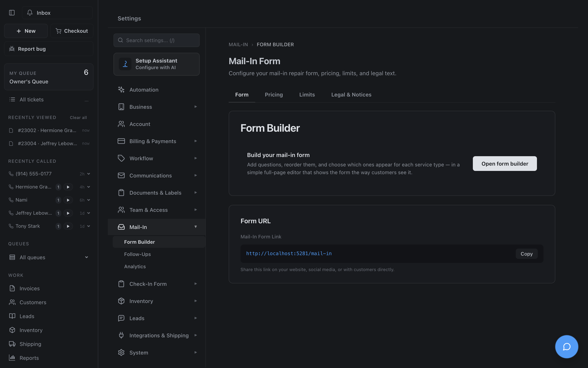Image resolution: width=588 pixels, height=368 pixels.
Task: Click the Account people icon
Action: point(121,124)
